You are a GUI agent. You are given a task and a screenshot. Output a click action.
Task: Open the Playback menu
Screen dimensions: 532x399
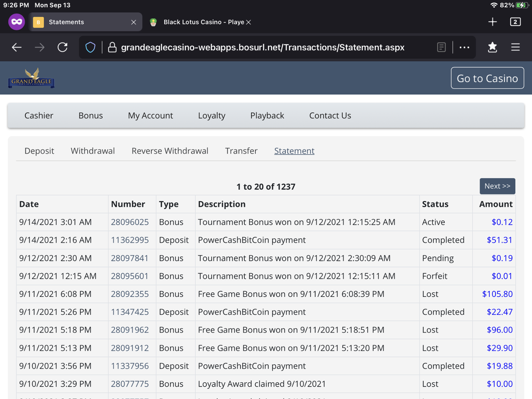click(267, 116)
